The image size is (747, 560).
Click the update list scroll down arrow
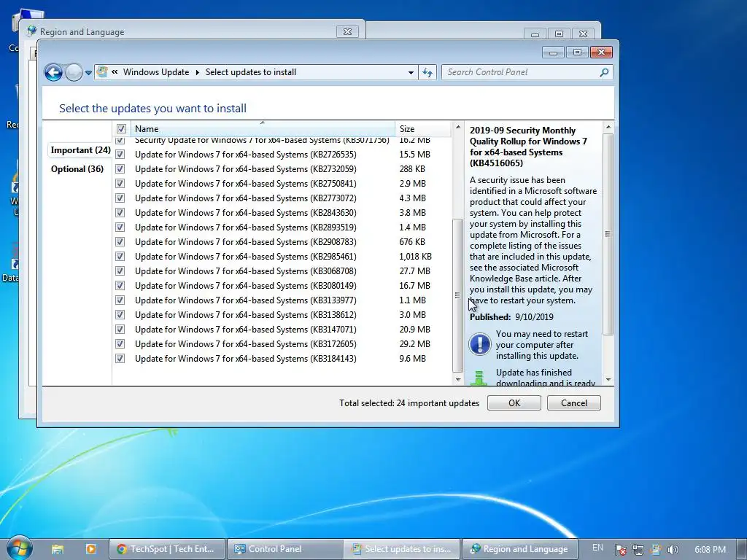coord(458,379)
